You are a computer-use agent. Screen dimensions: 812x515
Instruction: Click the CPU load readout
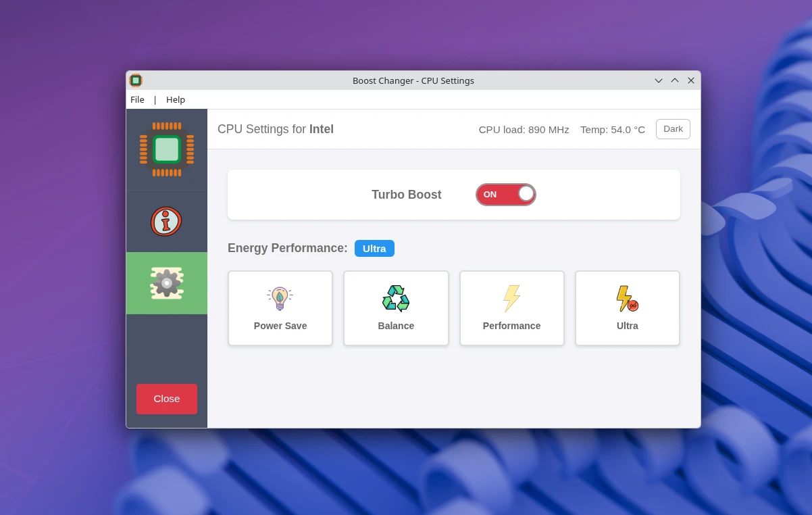(524, 130)
